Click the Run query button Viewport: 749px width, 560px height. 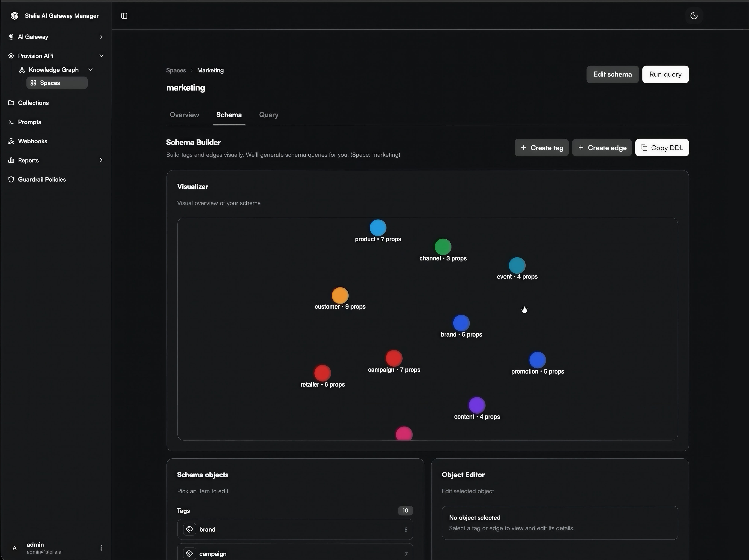click(665, 74)
